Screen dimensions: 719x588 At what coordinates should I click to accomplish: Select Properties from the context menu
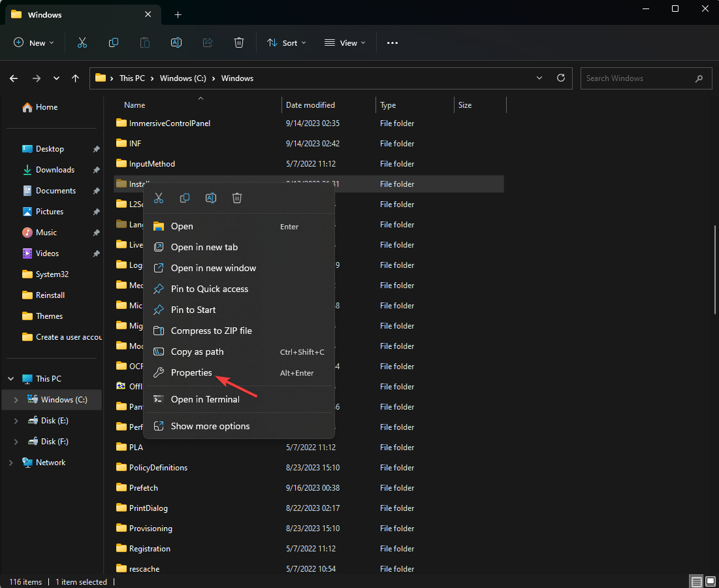[x=191, y=372]
